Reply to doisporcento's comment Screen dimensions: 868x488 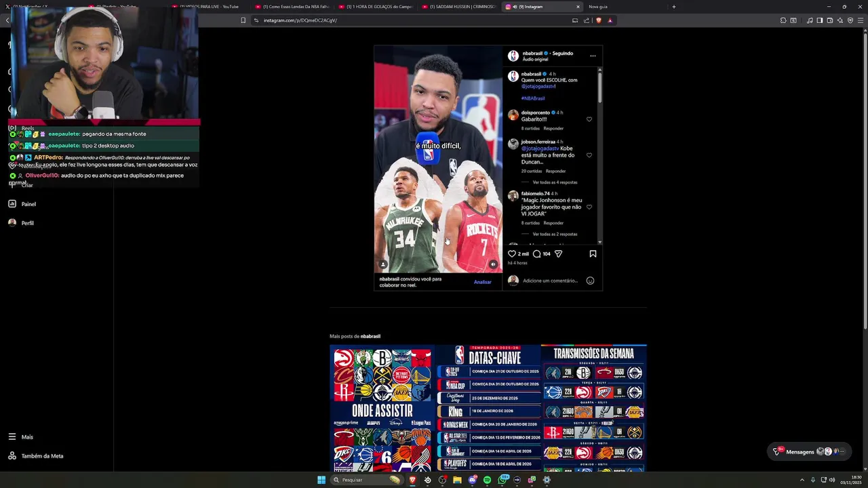[553, 128]
